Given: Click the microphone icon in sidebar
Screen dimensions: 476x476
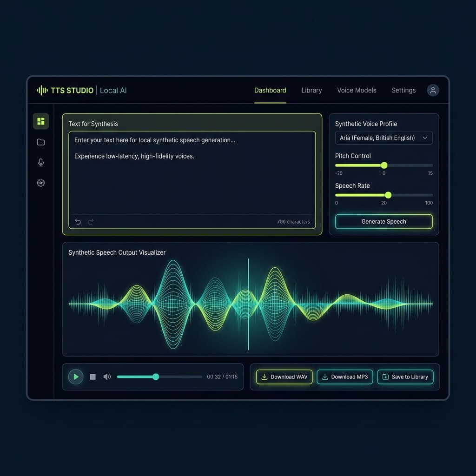Looking at the screenshot, I should [41, 162].
